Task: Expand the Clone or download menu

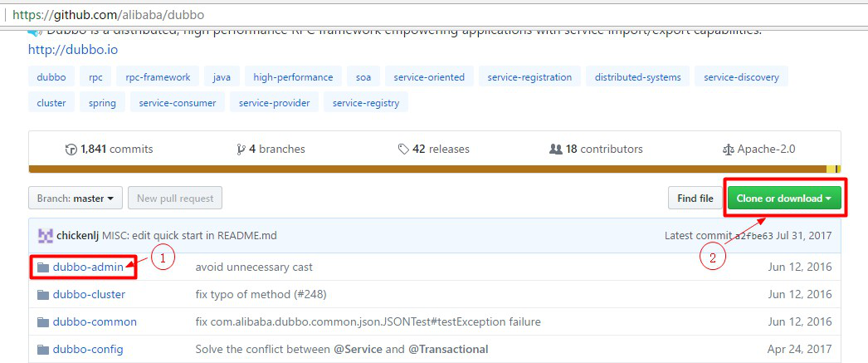Action: click(x=784, y=199)
